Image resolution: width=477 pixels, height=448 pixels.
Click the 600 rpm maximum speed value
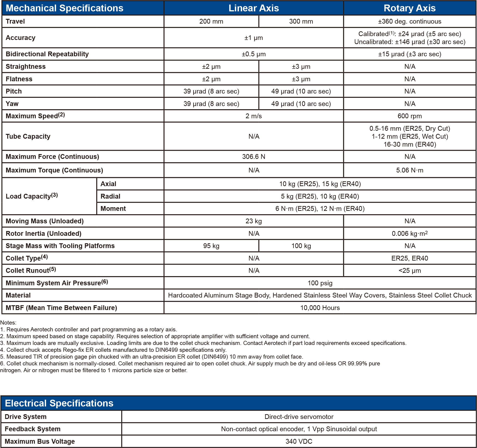click(409, 116)
